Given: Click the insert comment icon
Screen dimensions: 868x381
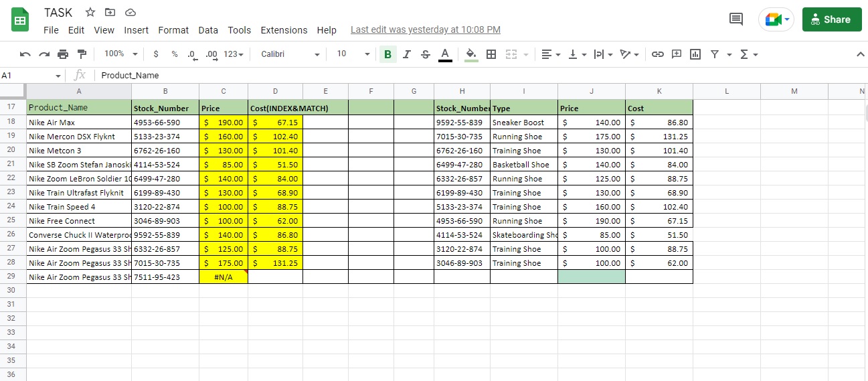Looking at the screenshot, I should pos(677,54).
